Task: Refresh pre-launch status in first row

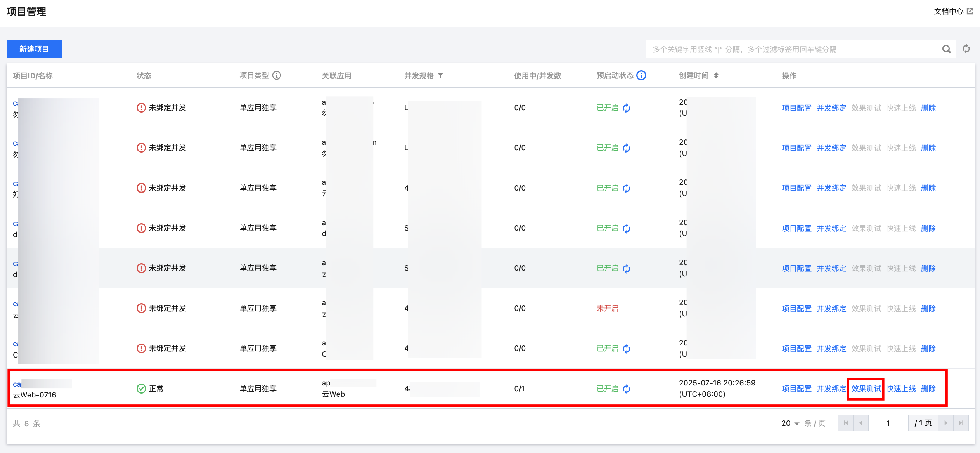Action: coord(627,108)
